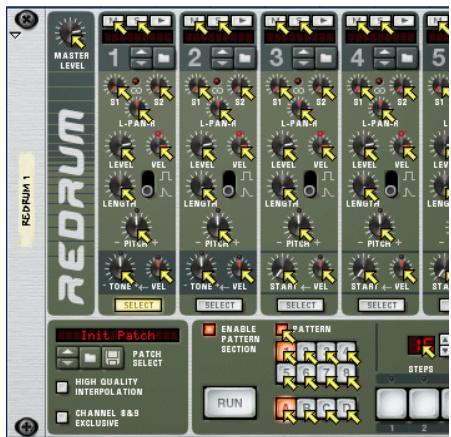Flip the decay/gate switch on channel 4
Viewport: 451px width, 437px height.
tap(391, 184)
